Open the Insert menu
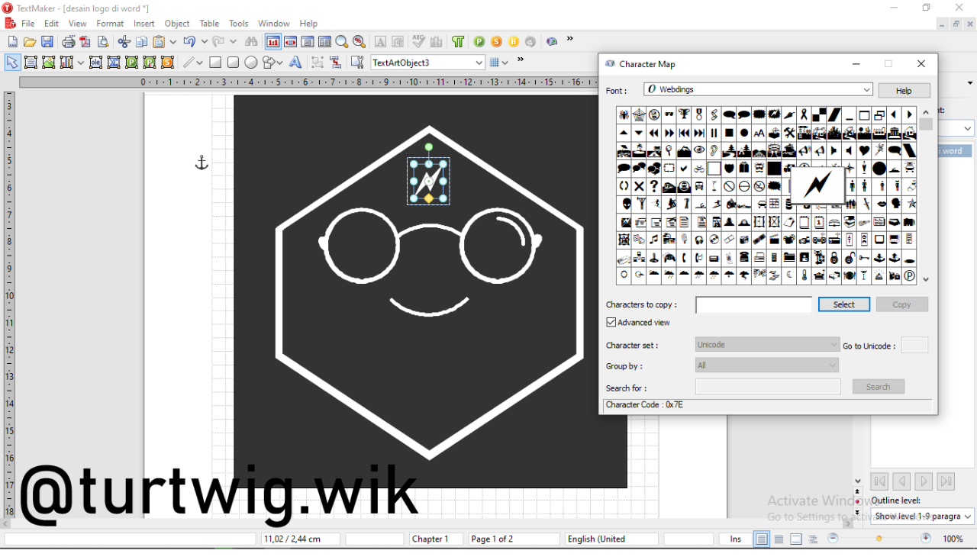The height and width of the screenshot is (560, 977). click(x=144, y=24)
